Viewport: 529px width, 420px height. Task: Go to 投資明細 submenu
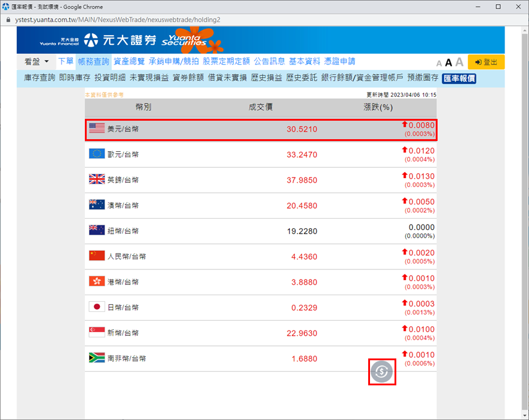click(110, 78)
